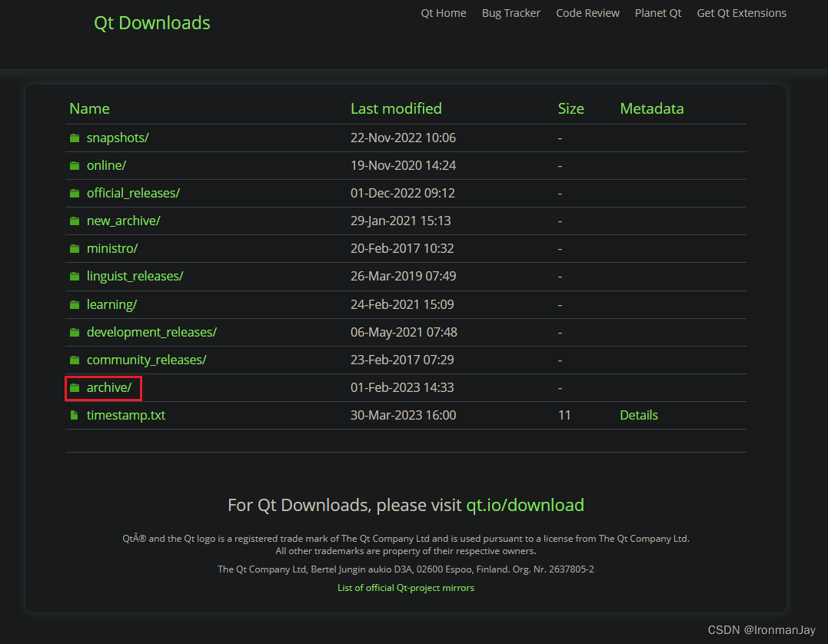Click date 29-Jan-2021 15:13
This screenshot has height=644, width=828.
coord(401,221)
